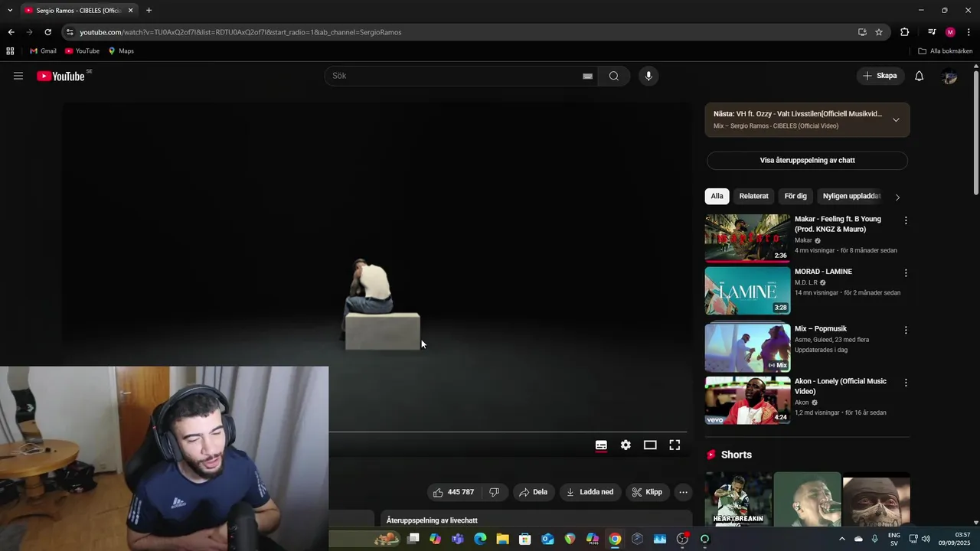
Task: Go back in Chrome
Action: [x=11, y=32]
